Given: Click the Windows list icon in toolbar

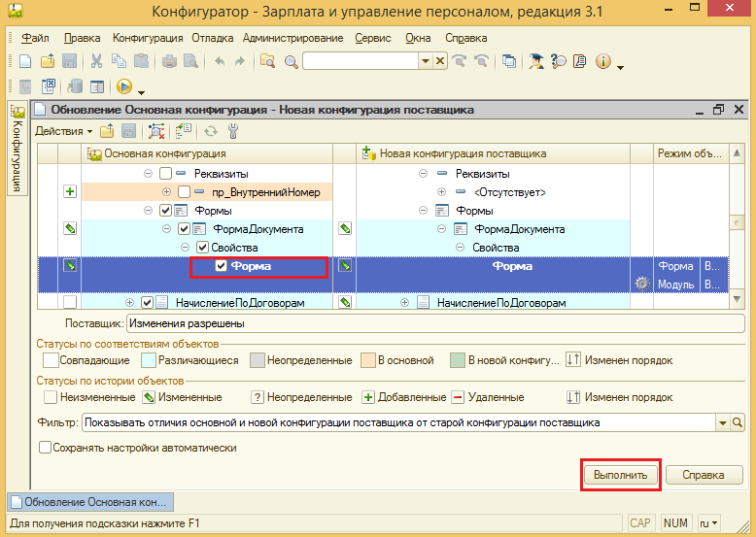Looking at the screenshot, I should pos(508,61).
